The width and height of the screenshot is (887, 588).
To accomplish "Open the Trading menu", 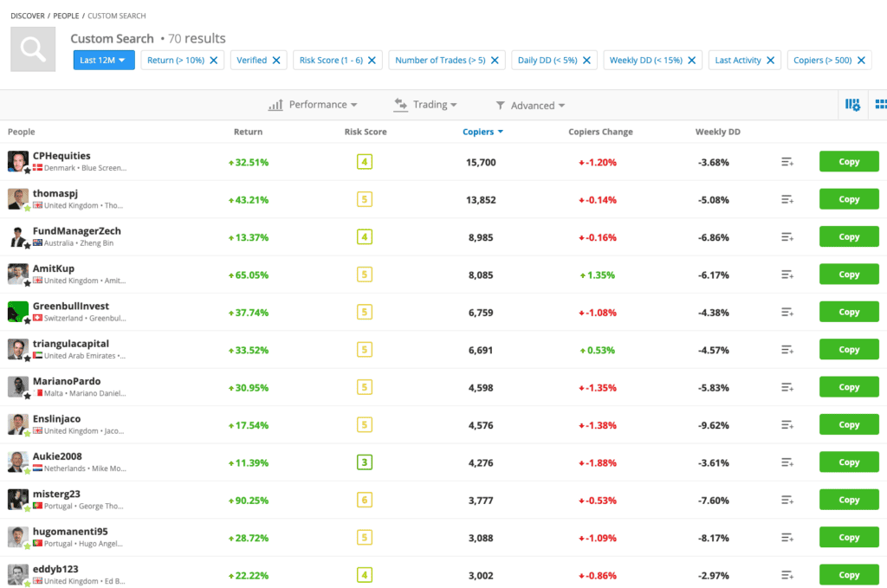I will coord(425,105).
